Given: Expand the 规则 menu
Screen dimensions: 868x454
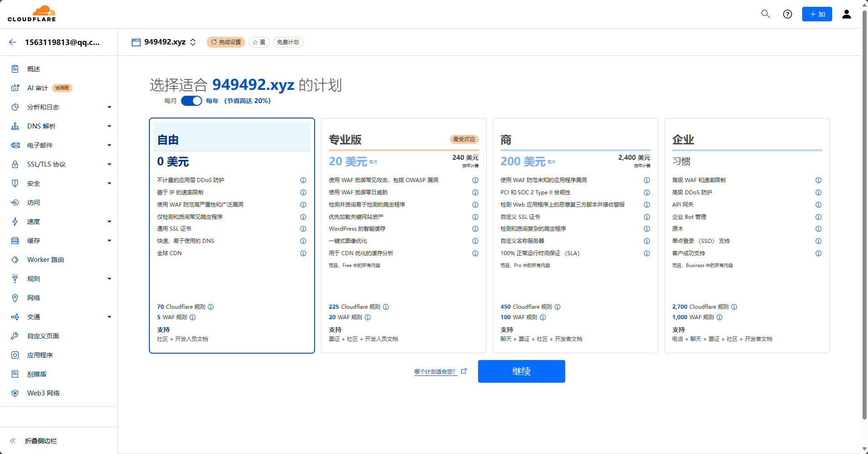Looking at the screenshot, I should (109, 279).
